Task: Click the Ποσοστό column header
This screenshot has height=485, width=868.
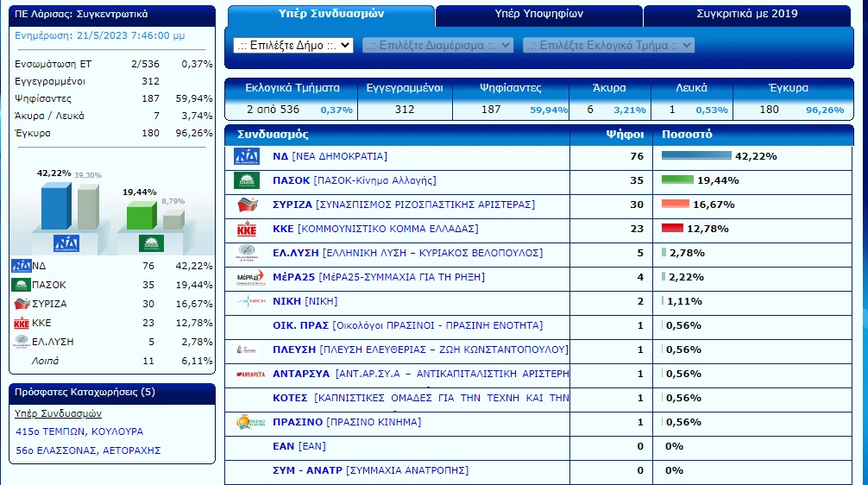Action: coord(687,135)
